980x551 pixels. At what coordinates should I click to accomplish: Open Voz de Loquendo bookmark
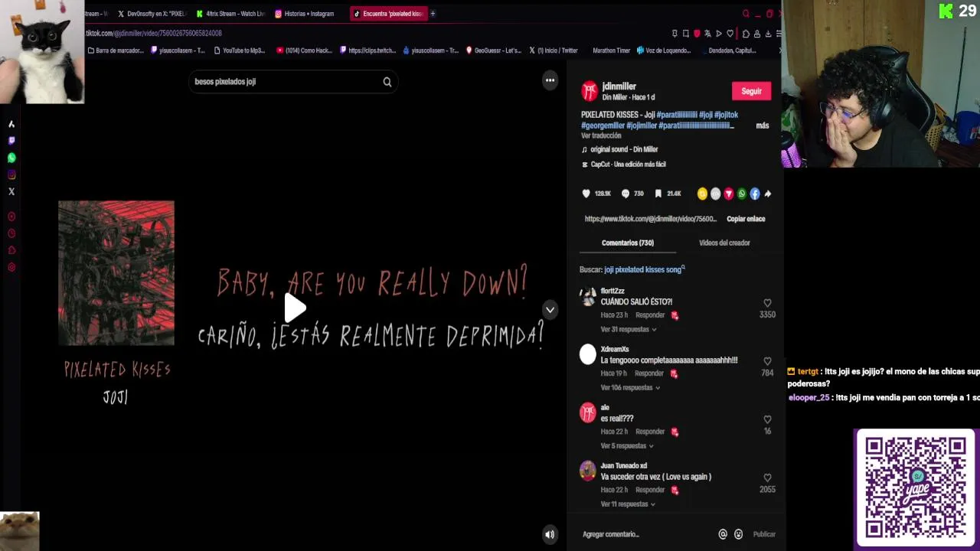coord(664,51)
